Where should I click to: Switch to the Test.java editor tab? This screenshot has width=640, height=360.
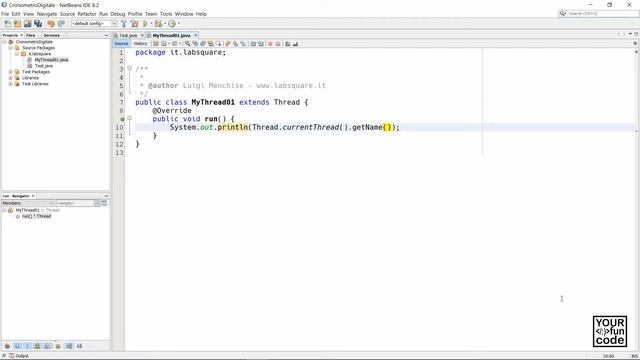(128, 36)
